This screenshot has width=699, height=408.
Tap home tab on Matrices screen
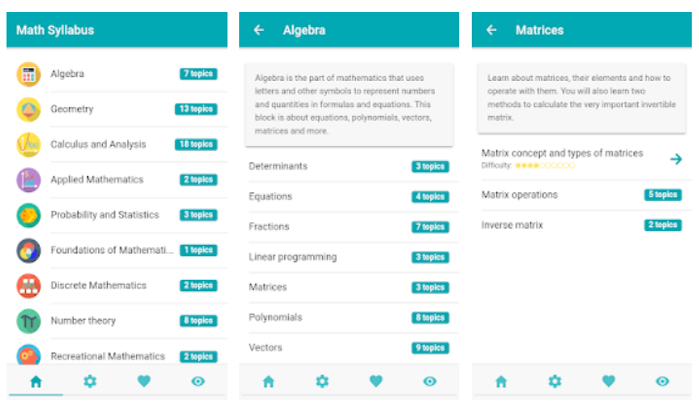[x=501, y=381]
